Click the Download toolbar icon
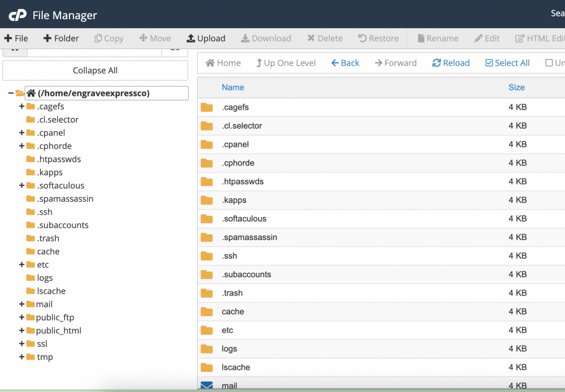This screenshot has height=392, width=565. 266,38
